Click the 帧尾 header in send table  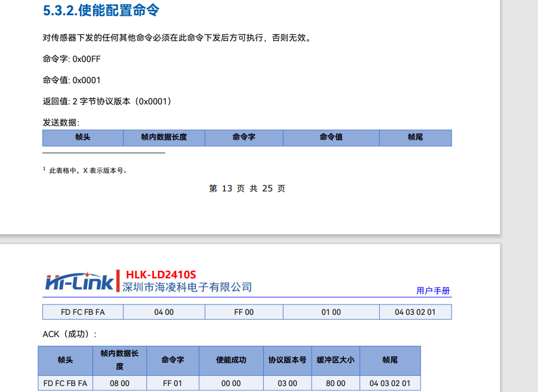point(415,138)
